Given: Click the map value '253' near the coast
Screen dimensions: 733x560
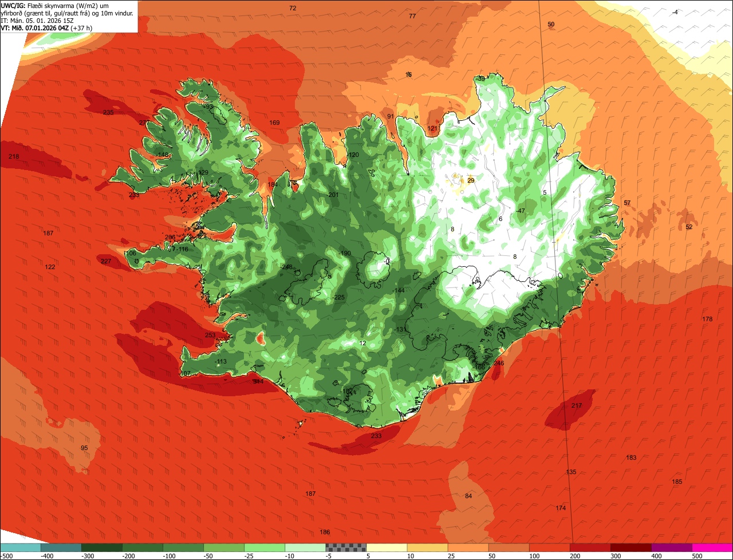Looking at the screenshot, I should 210,336.
